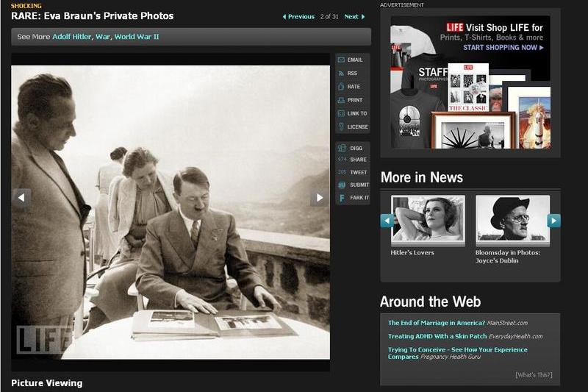Click the Picture Viewing caption heading

[x=47, y=383]
